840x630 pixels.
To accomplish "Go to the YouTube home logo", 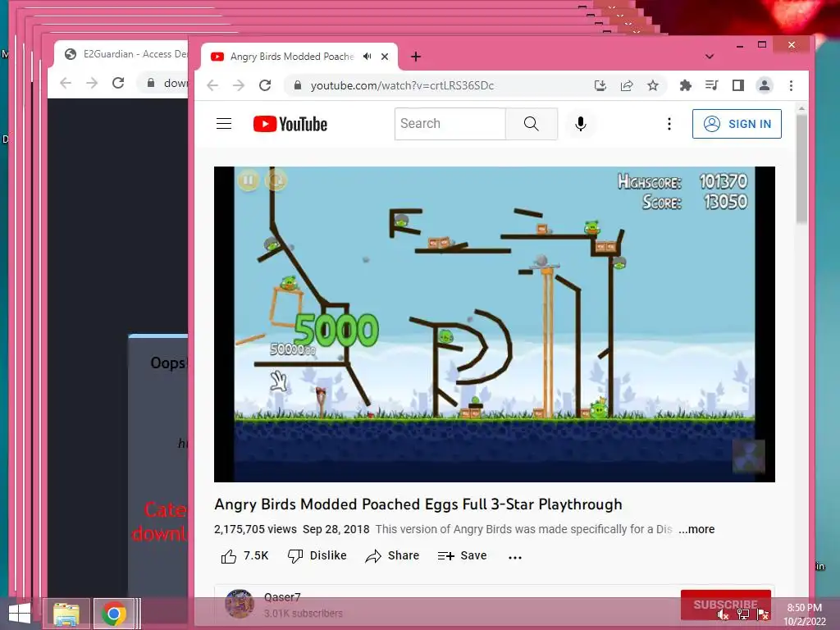I will 290,124.
